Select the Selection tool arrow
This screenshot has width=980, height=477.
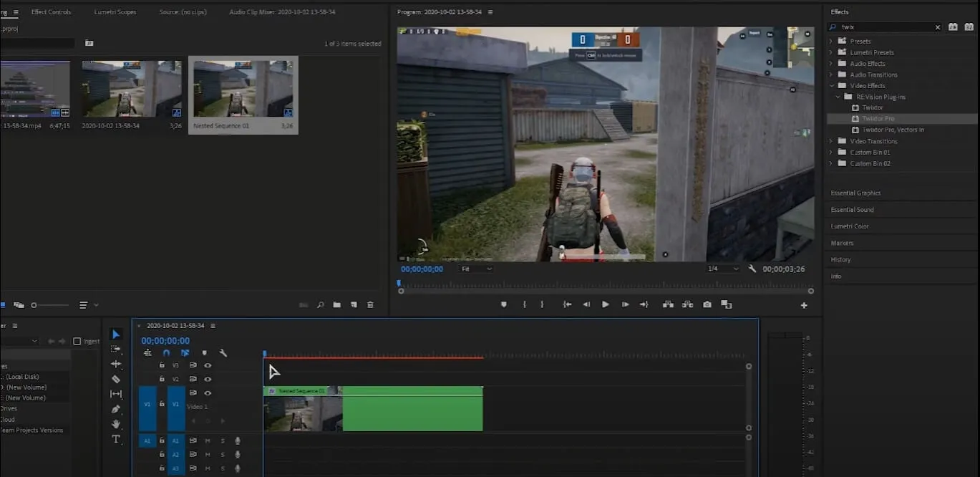click(x=116, y=334)
